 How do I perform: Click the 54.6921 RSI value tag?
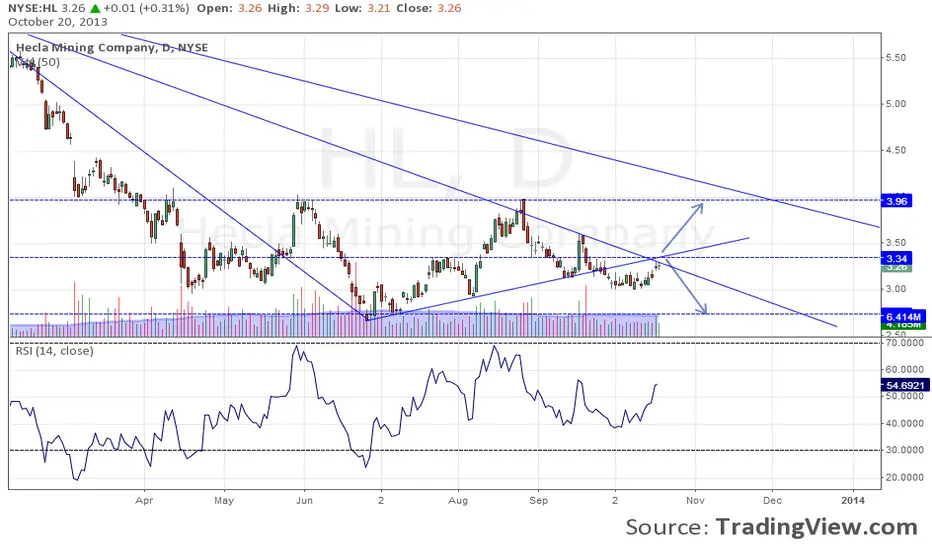[905, 385]
